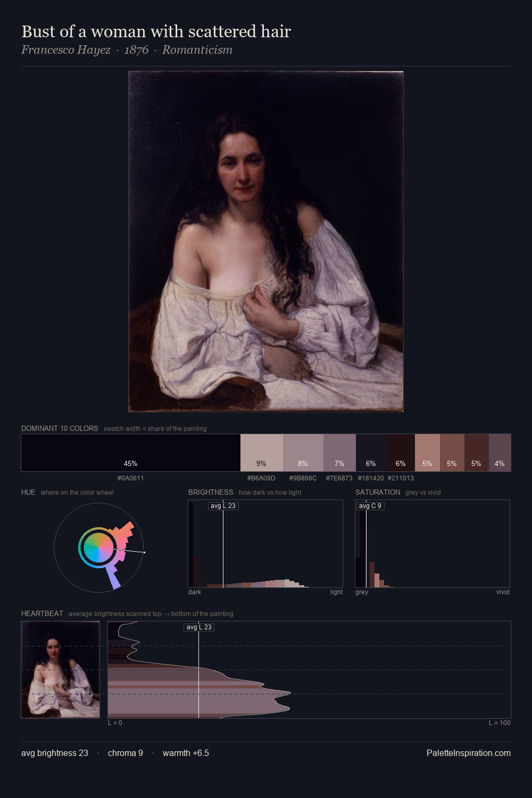Pick the 8% mauve-grey swatch
The image size is (532, 798).
point(303,453)
